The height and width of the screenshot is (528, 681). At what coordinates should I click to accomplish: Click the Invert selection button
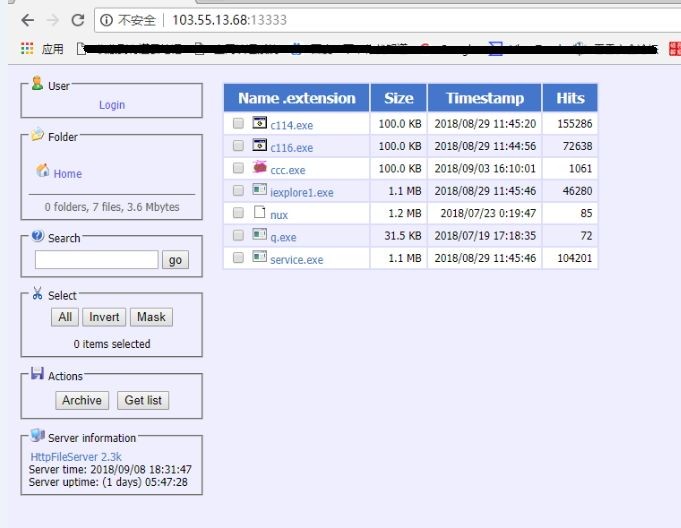[104, 317]
